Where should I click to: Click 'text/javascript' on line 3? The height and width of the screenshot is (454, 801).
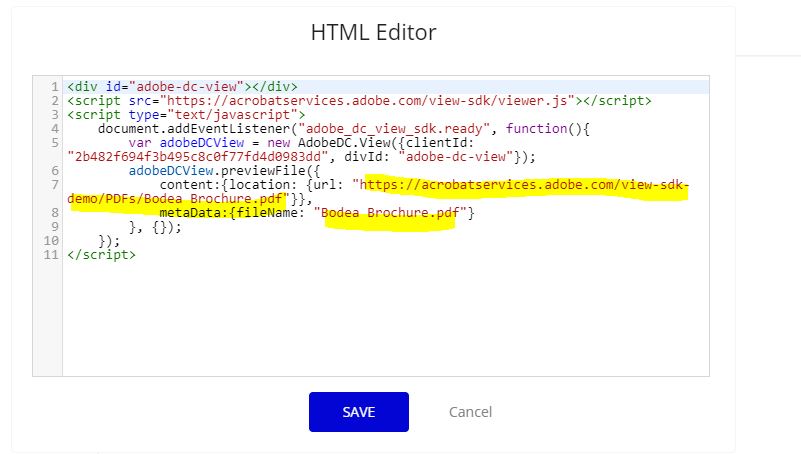coord(232,114)
